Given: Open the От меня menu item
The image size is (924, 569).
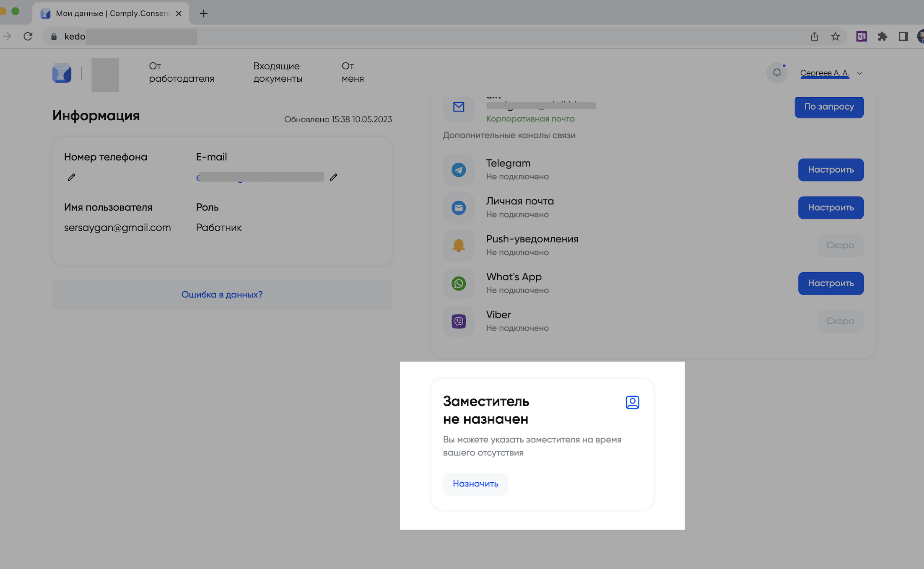Looking at the screenshot, I should (x=352, y=72).
